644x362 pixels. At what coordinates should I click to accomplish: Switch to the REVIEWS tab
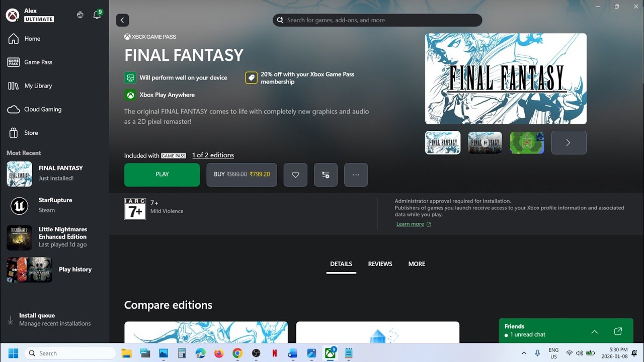click(x=380, y=264)
